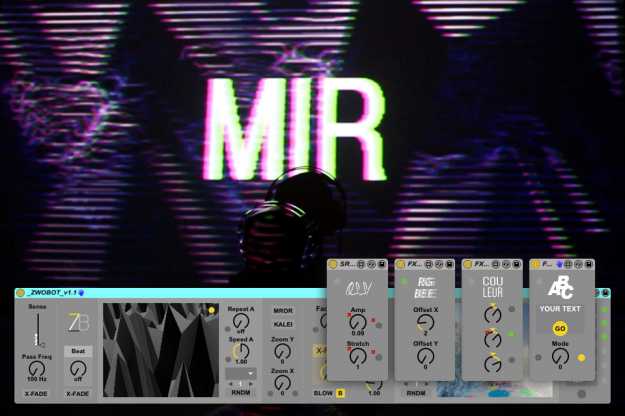This screenshot has width=625, height=416.
Task: Click hot-swap icon on COULEUR device header
Action: click(x=506, y=264)
